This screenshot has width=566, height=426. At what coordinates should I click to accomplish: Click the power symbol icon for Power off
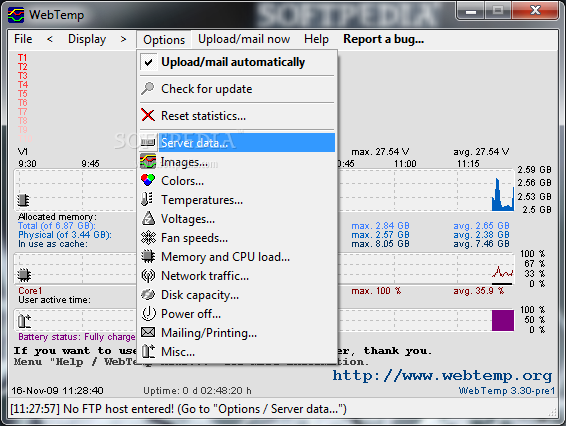click(x=148, y=313)
